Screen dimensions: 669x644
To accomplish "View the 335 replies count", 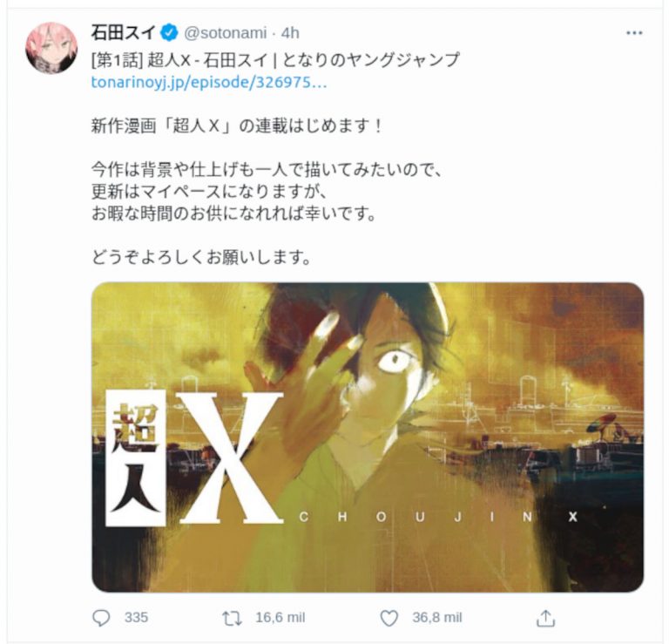I will pos(136,618).
